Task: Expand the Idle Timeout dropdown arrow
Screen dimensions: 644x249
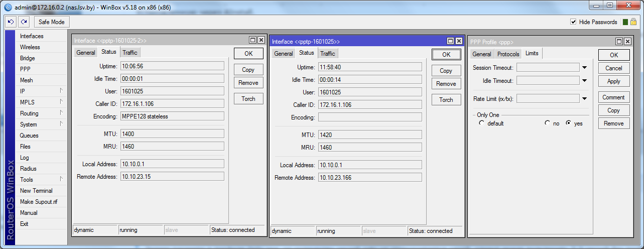Action: pyautogui.click(x=584, y=80)
